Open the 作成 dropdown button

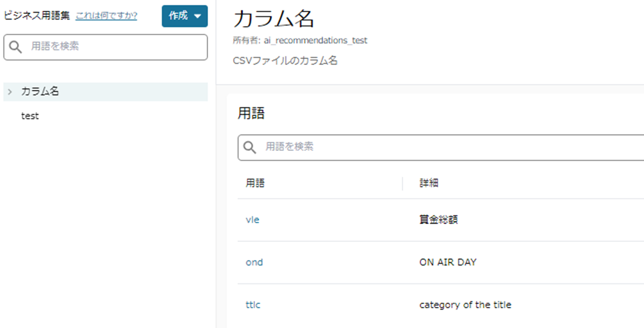(184, 16)
